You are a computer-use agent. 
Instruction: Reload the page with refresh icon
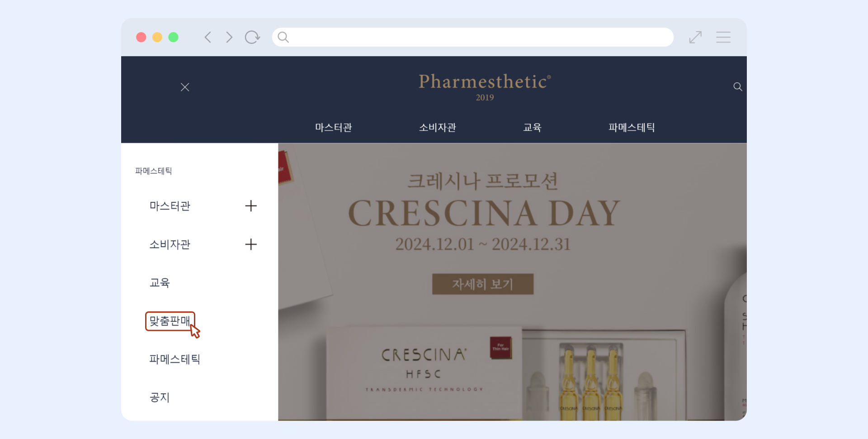(x=252, y=37)
